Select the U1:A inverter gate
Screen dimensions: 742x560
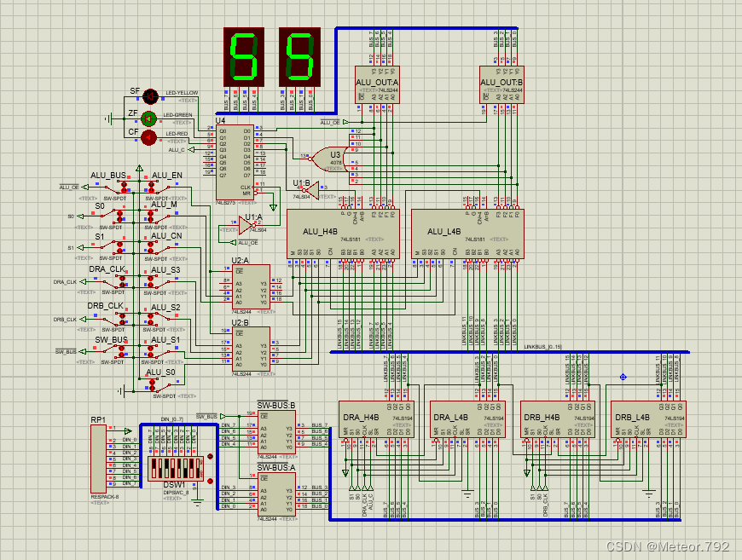tap(246, 225)
